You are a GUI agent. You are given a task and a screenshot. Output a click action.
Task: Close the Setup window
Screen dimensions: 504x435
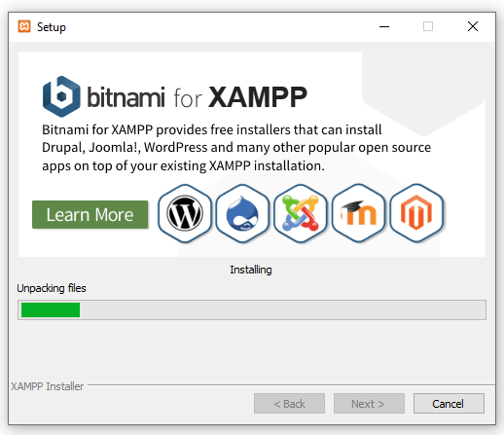473,26
